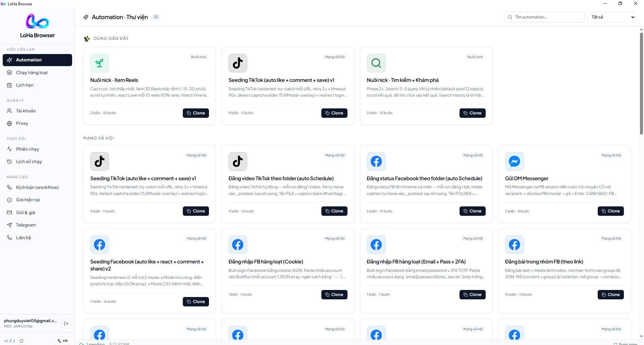Screen dimensions: 644x345
Task: Click the Messenger icon on Gửi DM Messenger card
Action: [514, 161]
